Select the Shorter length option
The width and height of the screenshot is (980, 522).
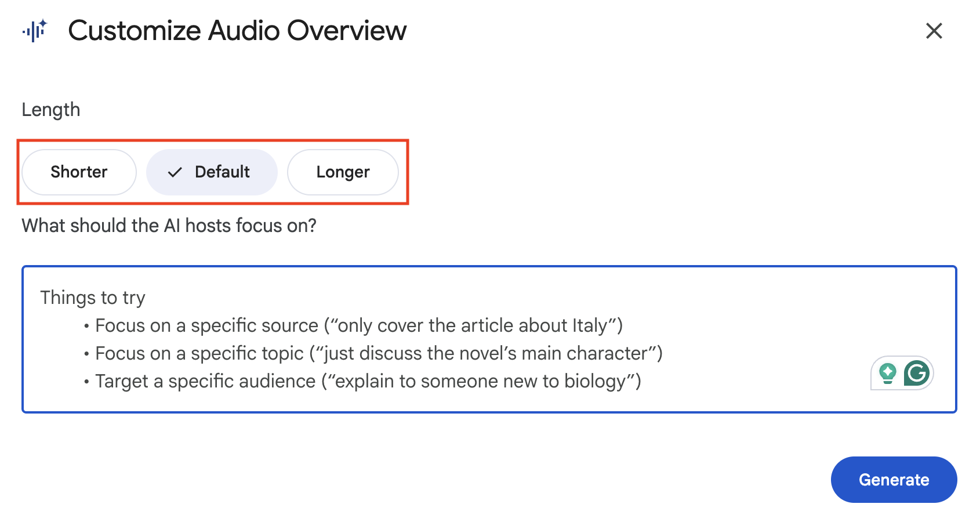pos(79,172)
